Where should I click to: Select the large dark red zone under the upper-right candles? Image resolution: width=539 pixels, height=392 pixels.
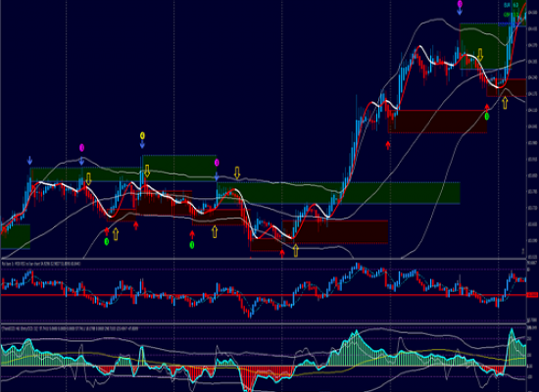(x=437, y=122)
